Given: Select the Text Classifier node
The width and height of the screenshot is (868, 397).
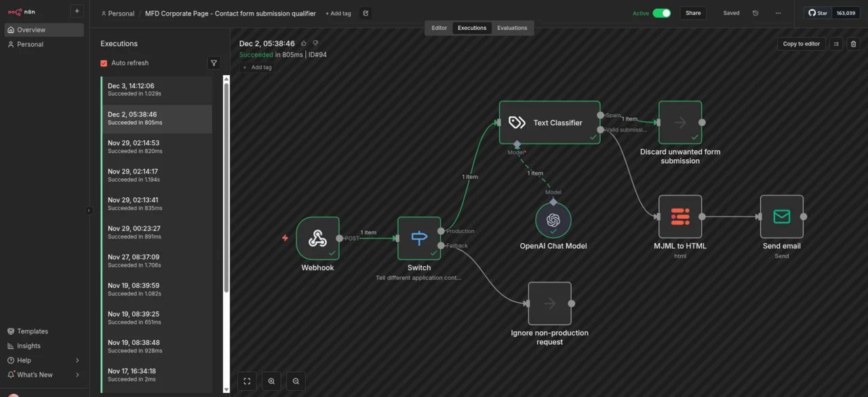Looking at the screenshot, I should 549,123.
